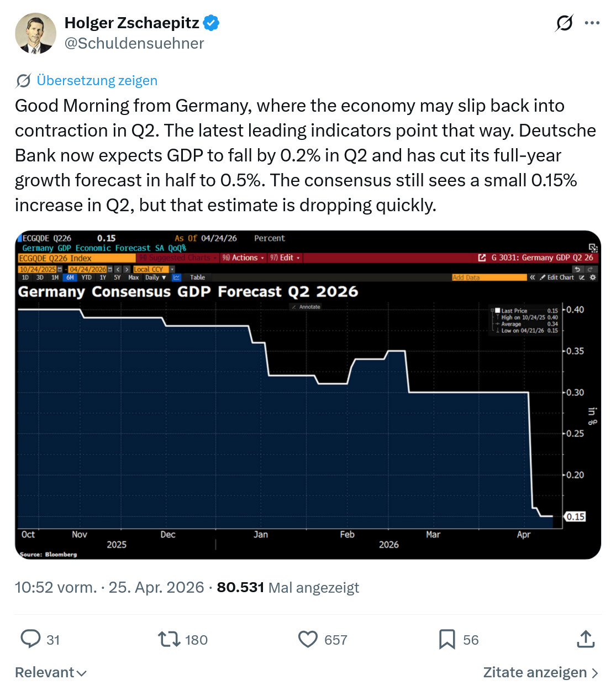Repost this tweet using the retweet icon
Image resolution: width=616 pixels, height=690 pixels.
[x=169, y=640]
